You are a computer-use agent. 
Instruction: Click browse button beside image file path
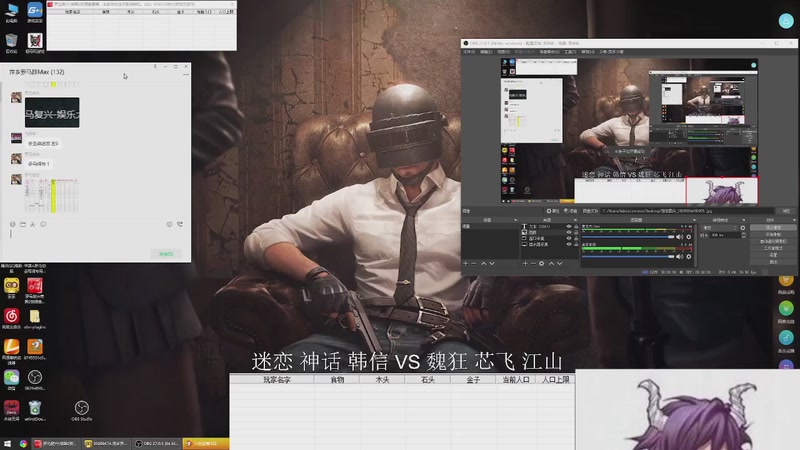(786, 211)
